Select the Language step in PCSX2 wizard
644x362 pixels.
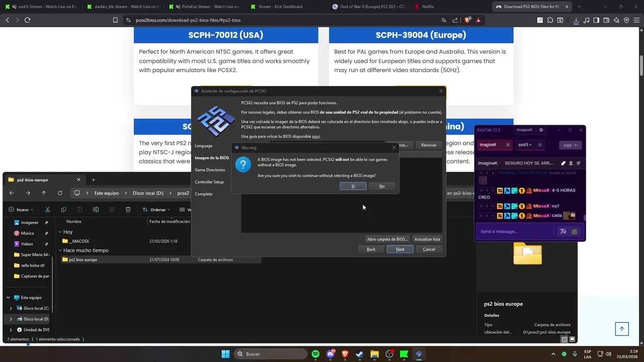204,146
